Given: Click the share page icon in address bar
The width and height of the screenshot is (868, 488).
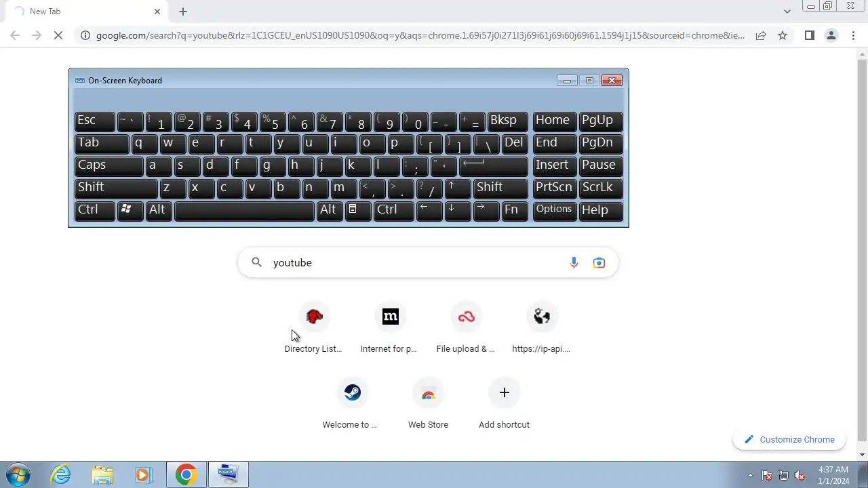Looking at the screenshot, I should click(x=761, y=35).
